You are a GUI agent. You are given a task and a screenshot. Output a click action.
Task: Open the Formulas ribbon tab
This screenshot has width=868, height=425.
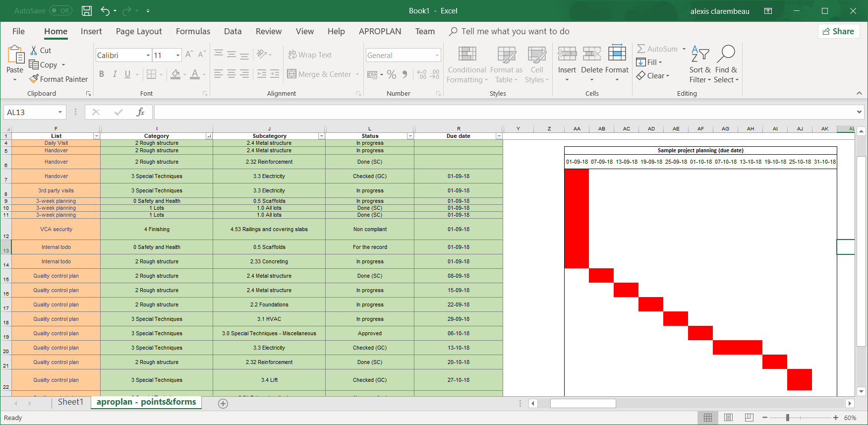(193, 31)
